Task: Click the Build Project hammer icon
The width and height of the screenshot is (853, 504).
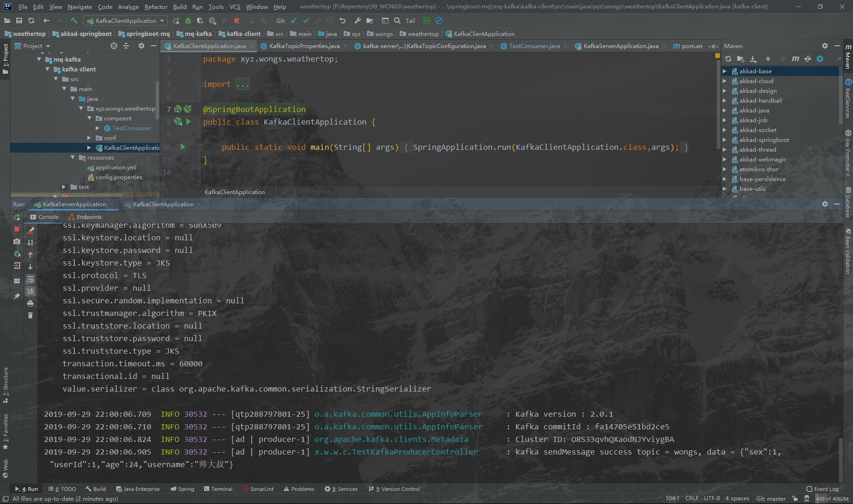Action: [74, 21]
